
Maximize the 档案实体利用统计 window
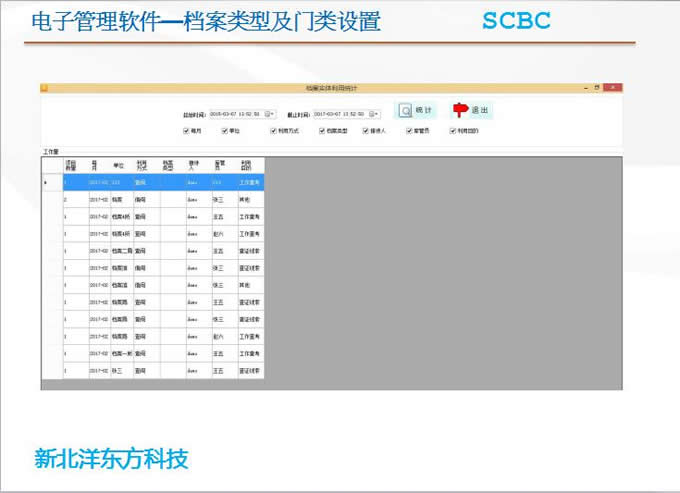pos(596,88)
